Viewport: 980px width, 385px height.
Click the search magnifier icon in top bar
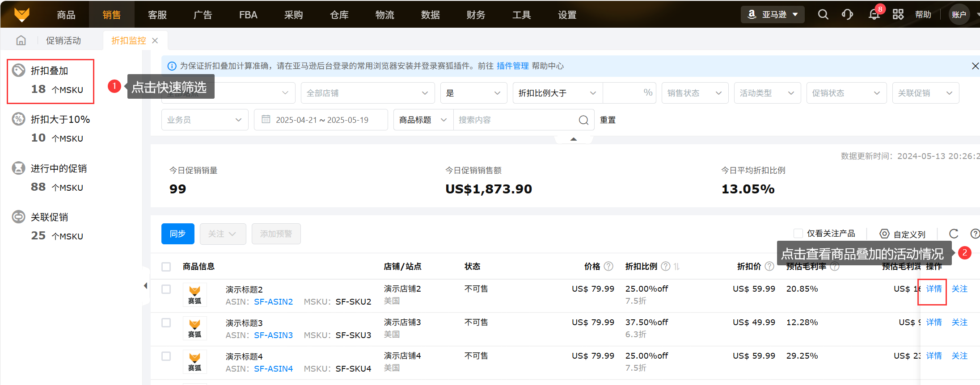[x=823, y=15]
